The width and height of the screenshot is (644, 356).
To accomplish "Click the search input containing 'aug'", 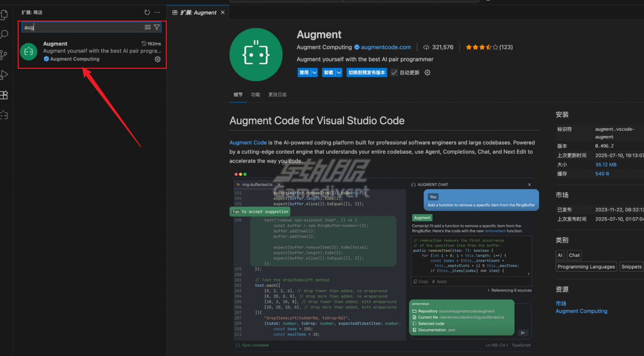I will [74, 27].
